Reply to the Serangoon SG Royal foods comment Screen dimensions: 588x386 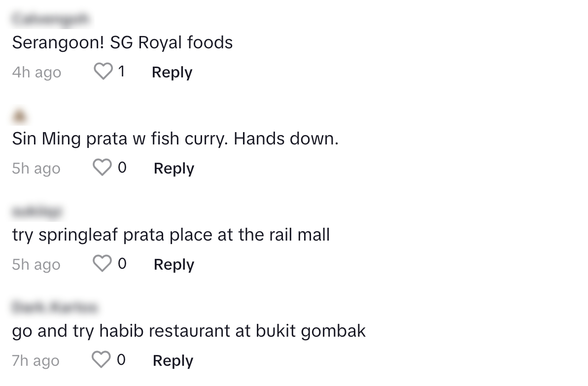pos(172,72)
